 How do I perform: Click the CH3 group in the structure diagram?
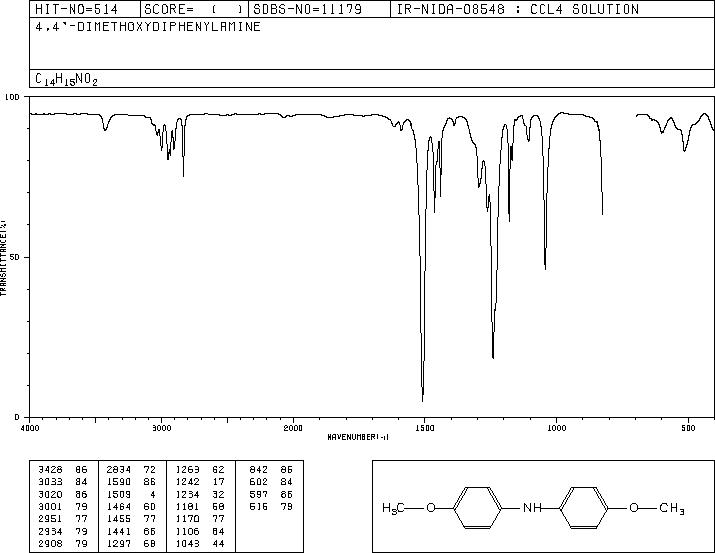(672, 508)
